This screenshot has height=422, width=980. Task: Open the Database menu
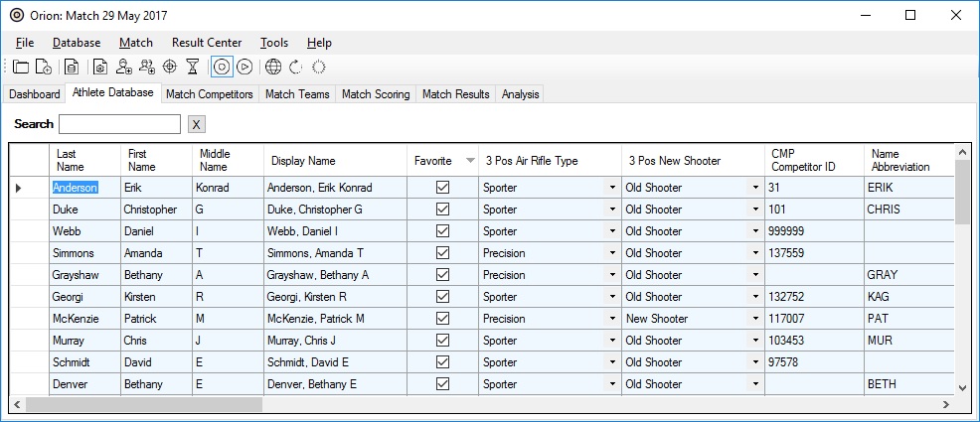pyautogui.click(x=77, y=43)
